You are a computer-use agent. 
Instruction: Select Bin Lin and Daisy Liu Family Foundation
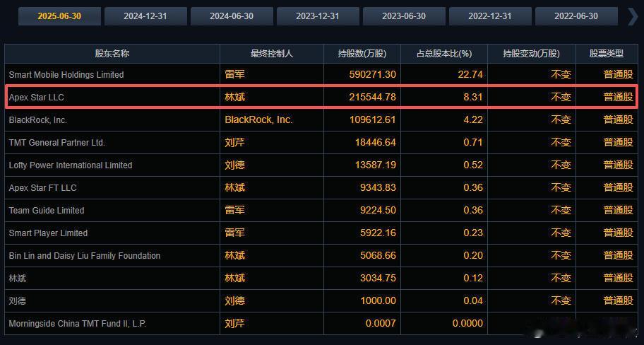(85, 256)
